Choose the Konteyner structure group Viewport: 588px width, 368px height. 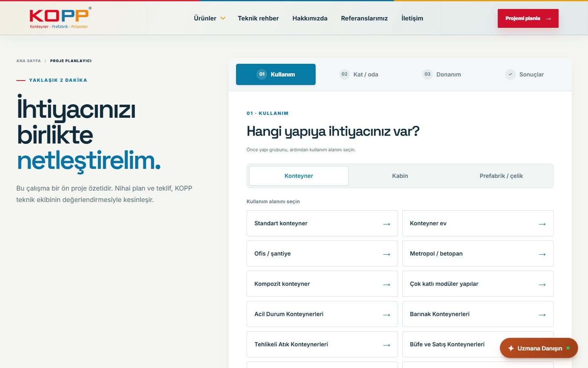click(x=299, y=176)
